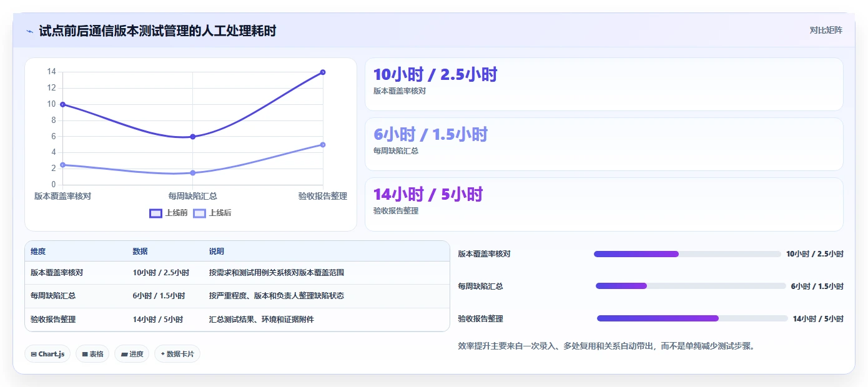Click the 数据 column header
Viewport: 868px width, 387px height.
pyautogui.click(x=141, y=252)
